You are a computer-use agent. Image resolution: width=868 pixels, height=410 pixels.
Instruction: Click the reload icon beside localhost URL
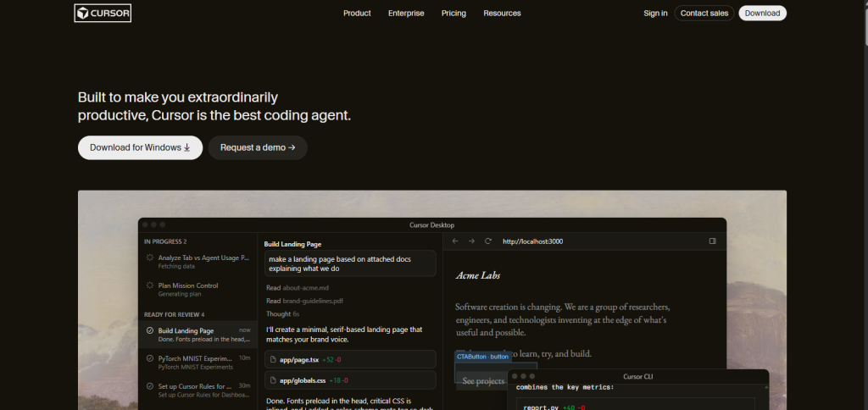(x=488, y=241)
